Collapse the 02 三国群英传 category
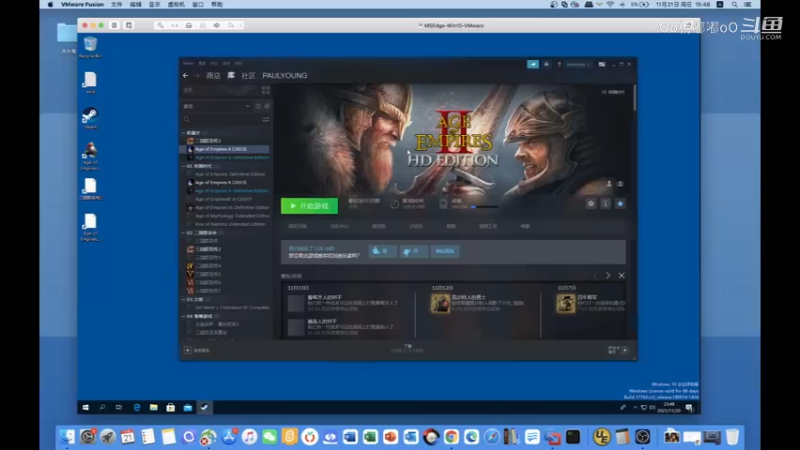Image resolution: width=800 pixels, height=450 pixels. (184, 233)
